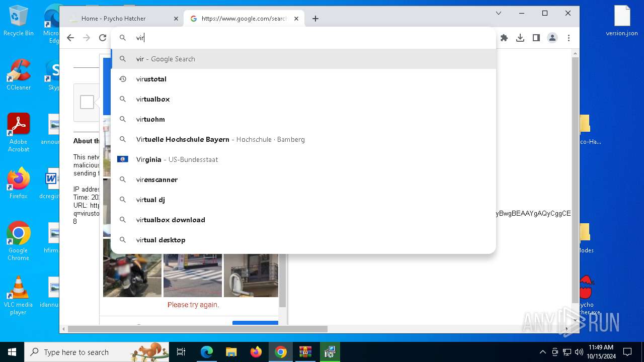Open WinRAR from the taskbar
Screen dimensions: 644x362
pos(305,352)
